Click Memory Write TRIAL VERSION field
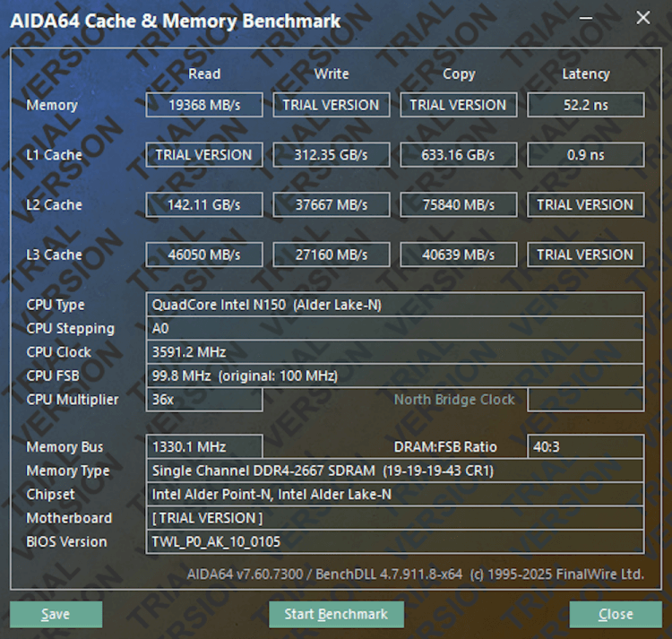Image resolution: width=672 pixels, height=639 pixels. (332, 105)
